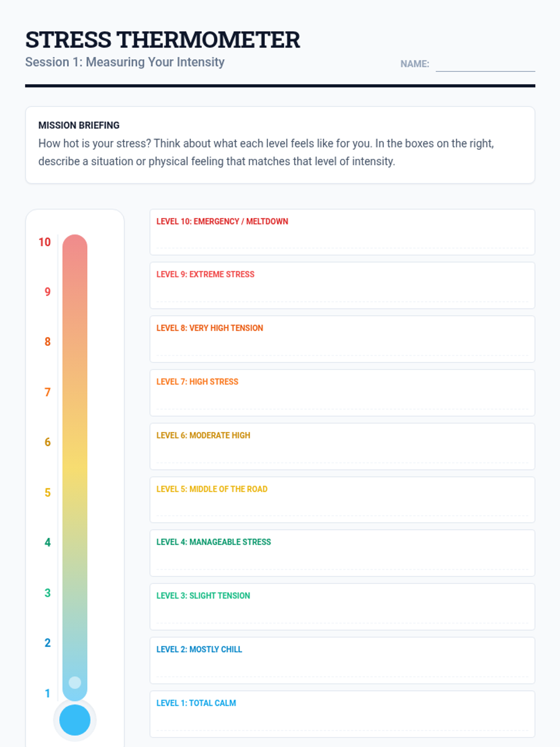Click the Level 2 Mostly Chill box
The height and width of the screenshot is (747, 560).
click(x=342, y=660)
